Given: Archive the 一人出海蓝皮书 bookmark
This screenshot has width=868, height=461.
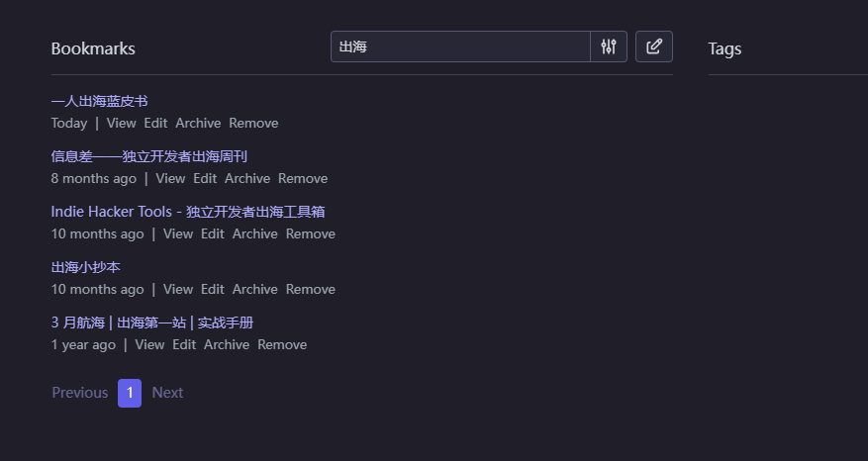Looking at the screenshot, I should (x=198, y=123).
